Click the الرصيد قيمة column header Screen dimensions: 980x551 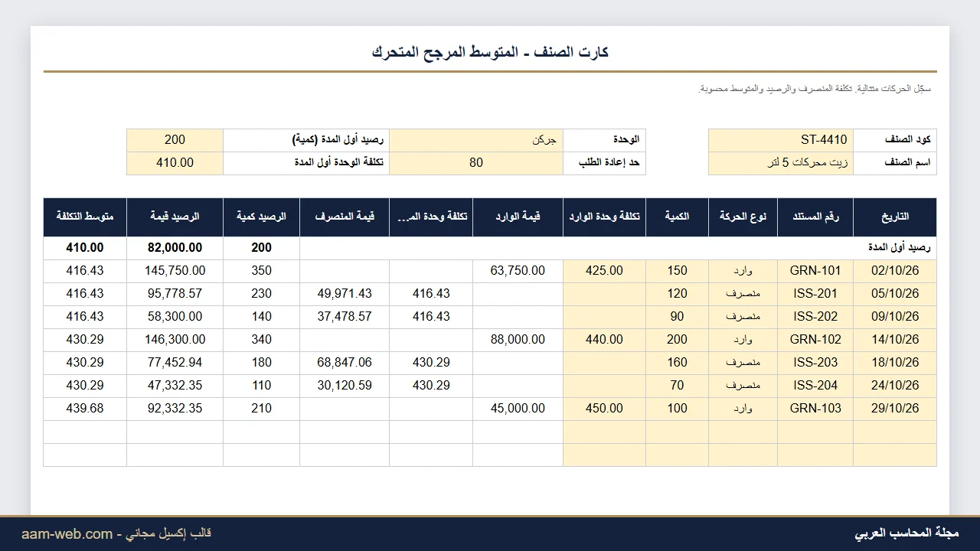175,217
